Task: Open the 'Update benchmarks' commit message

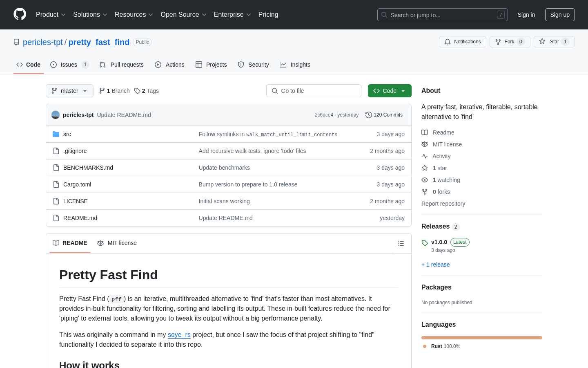Action: tap(224, 168)
